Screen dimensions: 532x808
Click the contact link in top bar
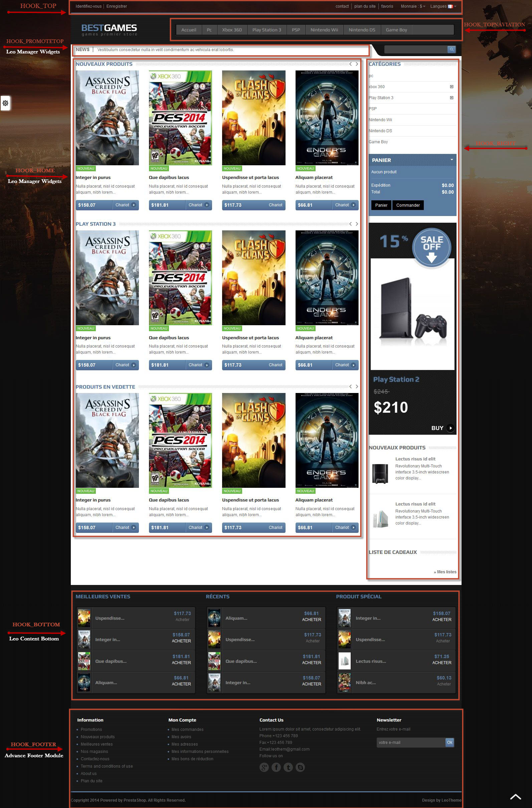tap(342, 6)
